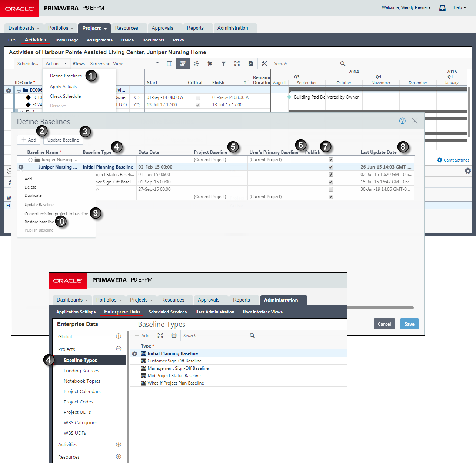This screenshot has width=476, height=465.
Task: Open the Views dropdown showing Screenshot View
Action: pyautogui.click(x=124, y=63)
